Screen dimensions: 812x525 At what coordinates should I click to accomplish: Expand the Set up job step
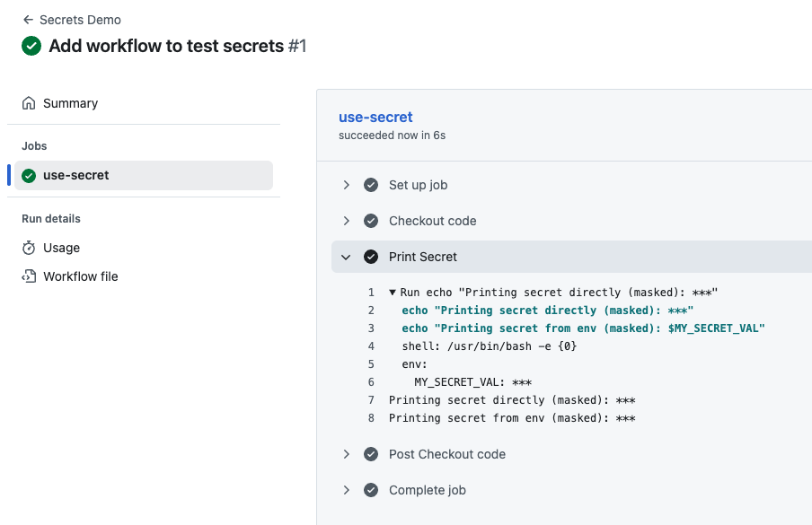347,185
